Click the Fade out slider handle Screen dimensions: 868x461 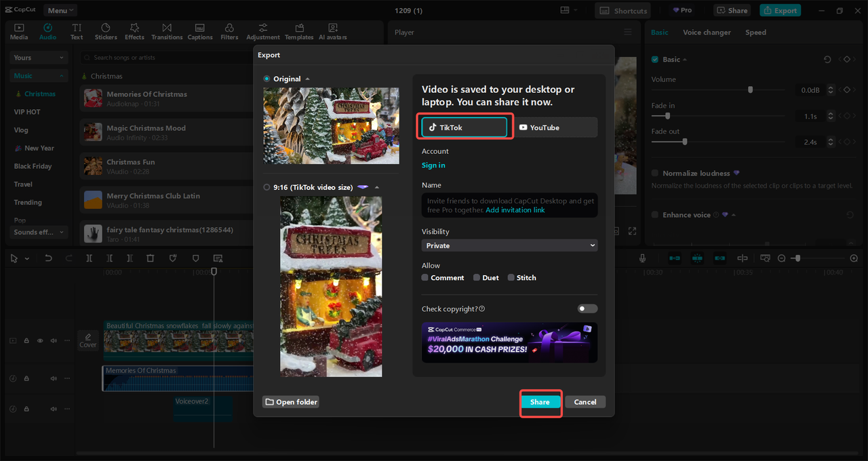pyautogui.click(x=684, y=142)
